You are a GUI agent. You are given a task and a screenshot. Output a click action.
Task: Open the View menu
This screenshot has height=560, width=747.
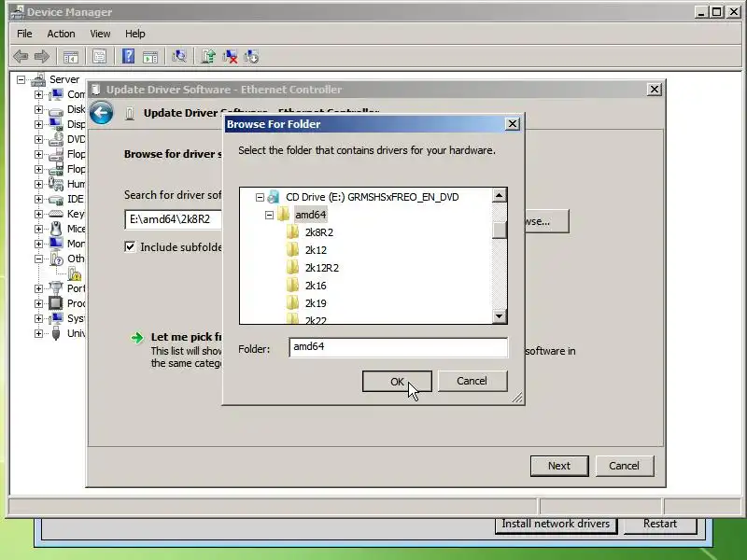click(100, 34)
